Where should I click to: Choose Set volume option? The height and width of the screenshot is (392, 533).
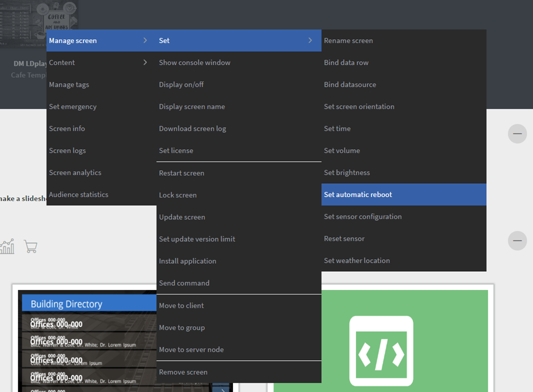click(404, 150)
